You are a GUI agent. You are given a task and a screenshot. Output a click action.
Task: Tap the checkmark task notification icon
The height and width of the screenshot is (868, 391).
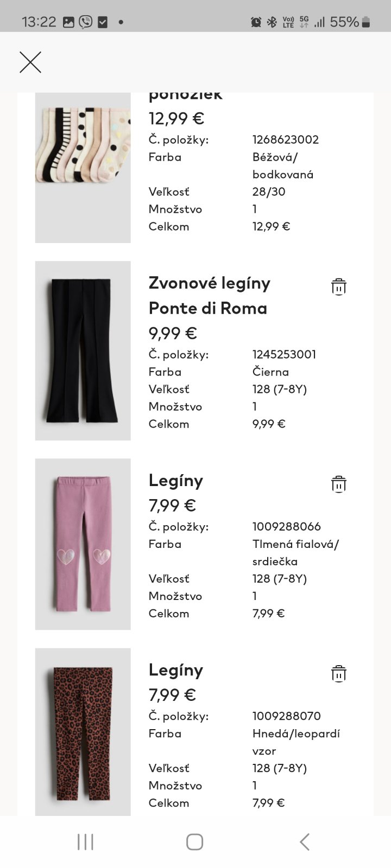point(103,22)
